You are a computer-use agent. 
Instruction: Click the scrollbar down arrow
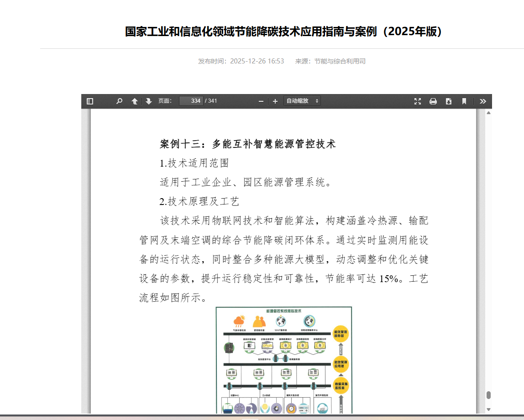coord(488,409)
